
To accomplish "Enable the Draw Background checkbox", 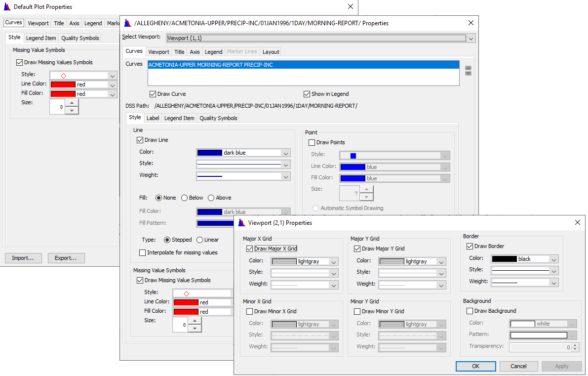I will point(470,311).
